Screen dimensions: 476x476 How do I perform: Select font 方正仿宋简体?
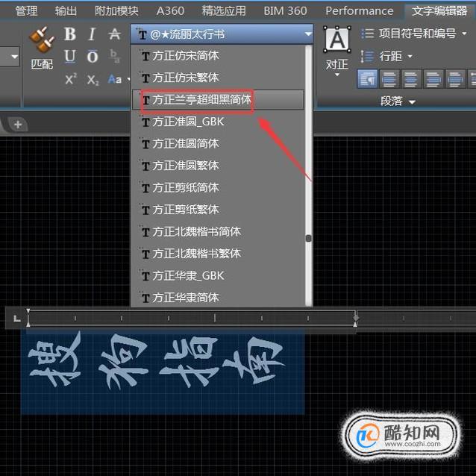click(x=219, y=56)
